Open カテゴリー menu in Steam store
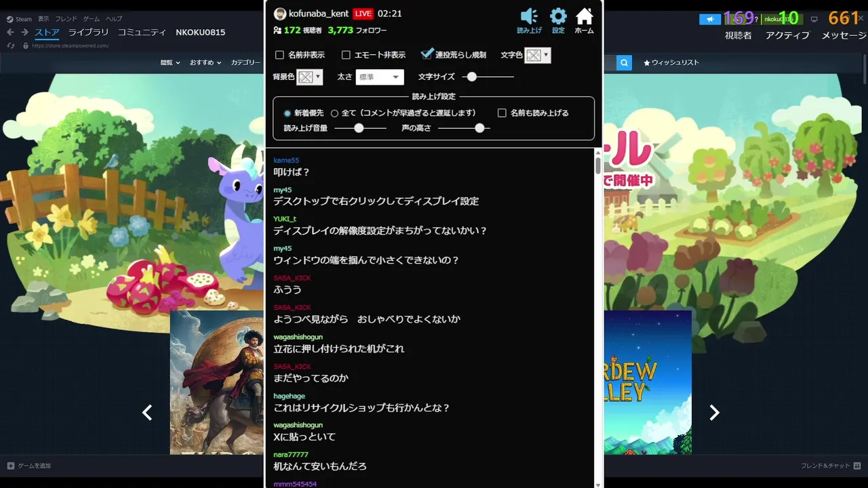This screenshot has width=868, height=488. pyautogui.click(x=245, y=62)
